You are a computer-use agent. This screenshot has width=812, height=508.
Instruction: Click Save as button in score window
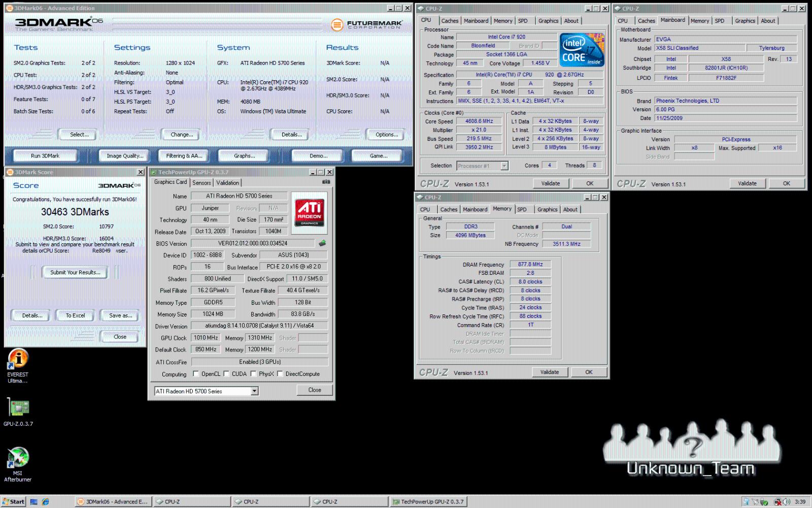tap(120, 315)
